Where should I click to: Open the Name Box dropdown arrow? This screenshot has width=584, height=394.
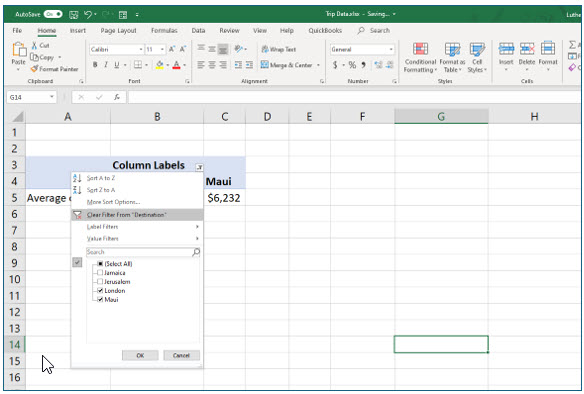[x=52, y=97]
